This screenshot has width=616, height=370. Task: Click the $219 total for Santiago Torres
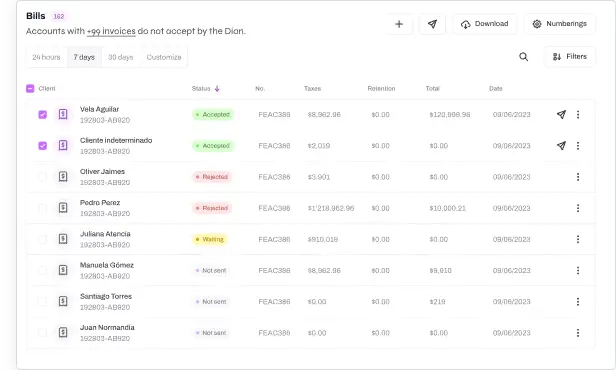(x=437, y=302)
